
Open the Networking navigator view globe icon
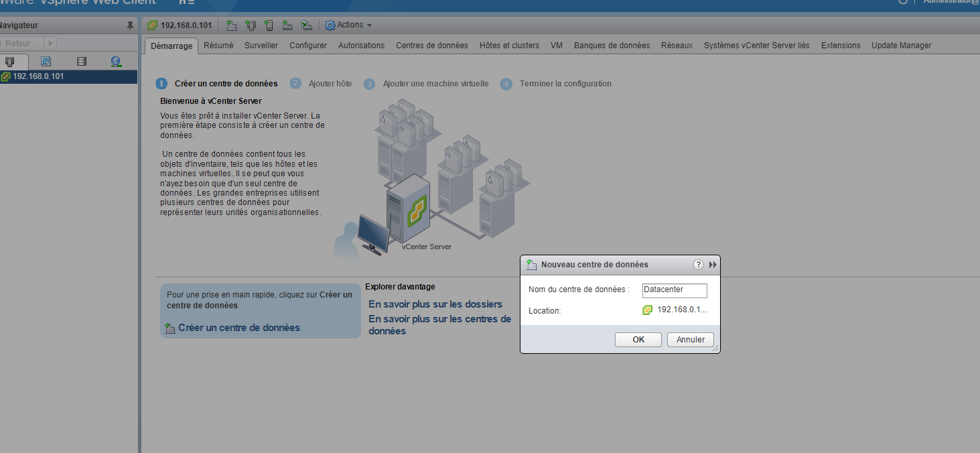[x=116, y=62]
